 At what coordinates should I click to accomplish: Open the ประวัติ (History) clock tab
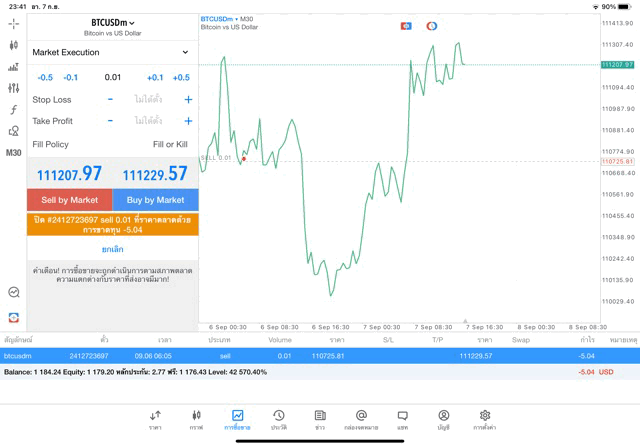(x=278, y=420)
